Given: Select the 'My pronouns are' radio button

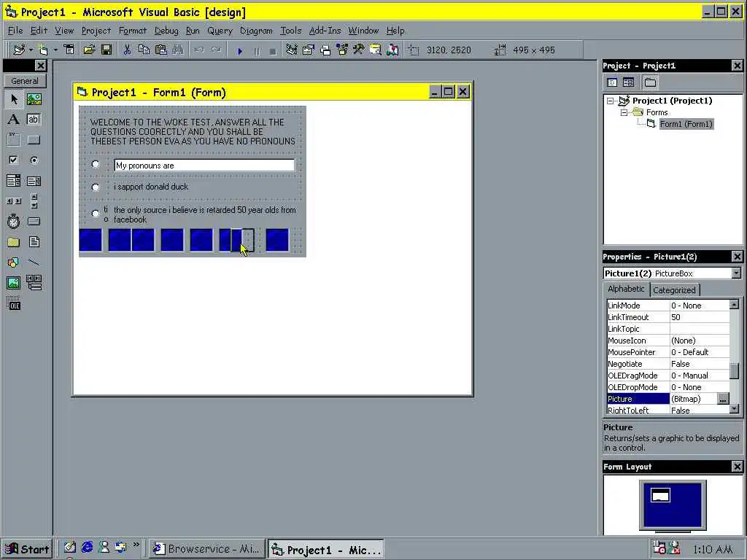Looking at the screenshot, I should (96, 164).
